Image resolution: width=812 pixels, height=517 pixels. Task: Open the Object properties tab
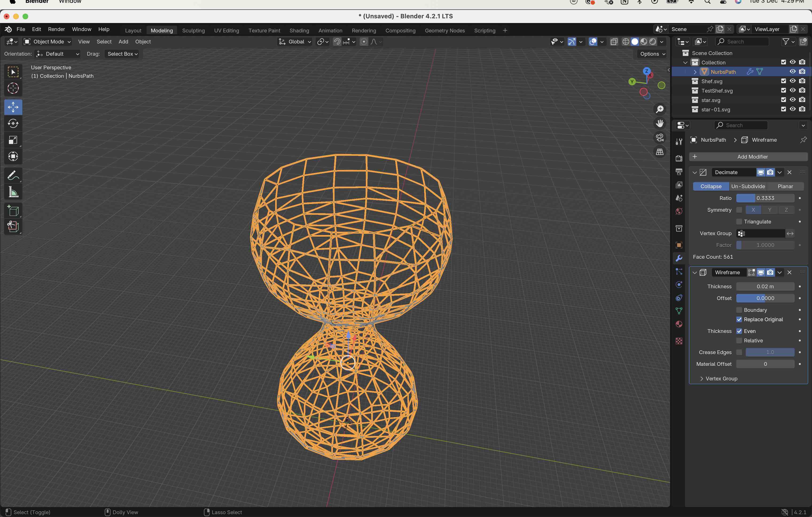click(x=679, y=245)
